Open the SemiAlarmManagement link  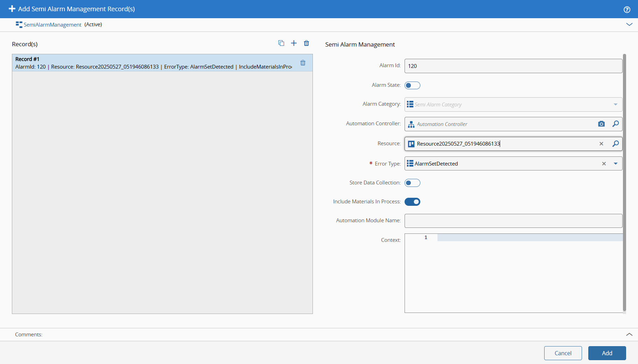52,24
